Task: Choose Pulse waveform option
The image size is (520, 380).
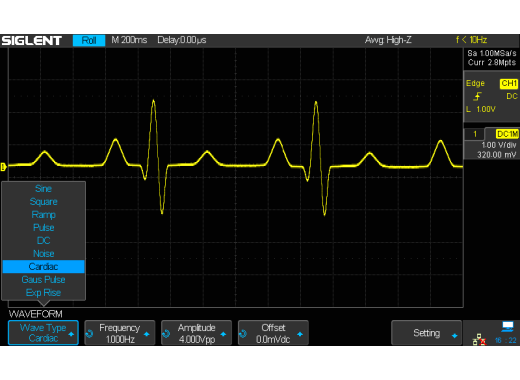Action: (x=43, y=228)
